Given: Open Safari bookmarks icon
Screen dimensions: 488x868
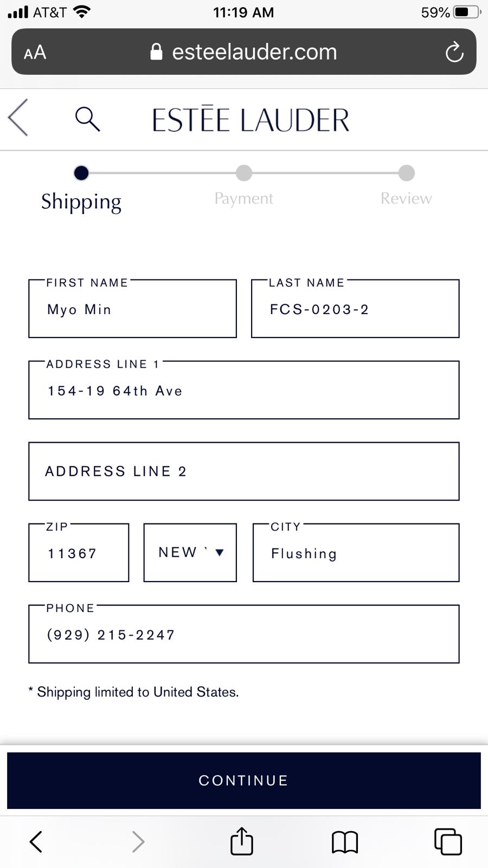Looking at the screenshot, I should [345, 842].
